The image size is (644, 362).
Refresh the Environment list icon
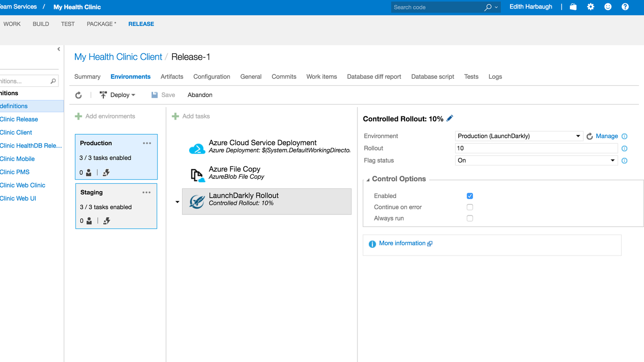(589, 136)
